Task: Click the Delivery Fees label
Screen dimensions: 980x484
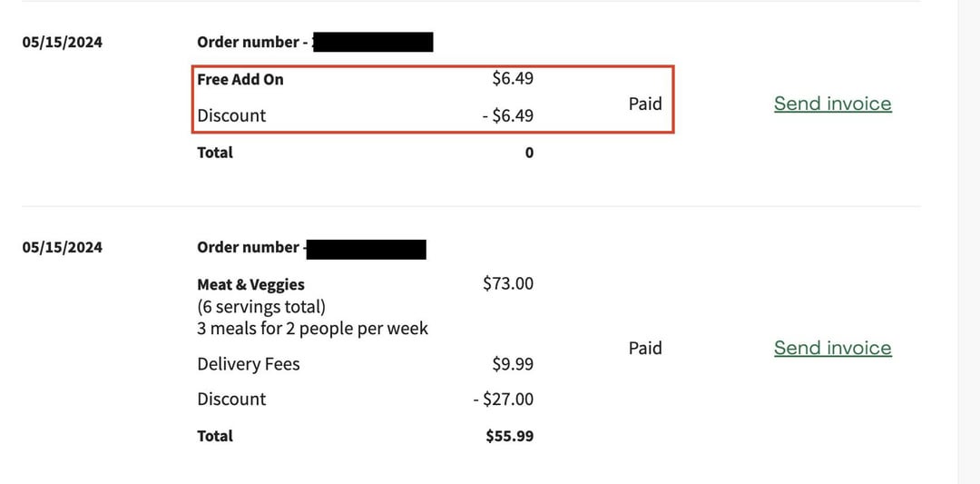Action: click(248, 364)
